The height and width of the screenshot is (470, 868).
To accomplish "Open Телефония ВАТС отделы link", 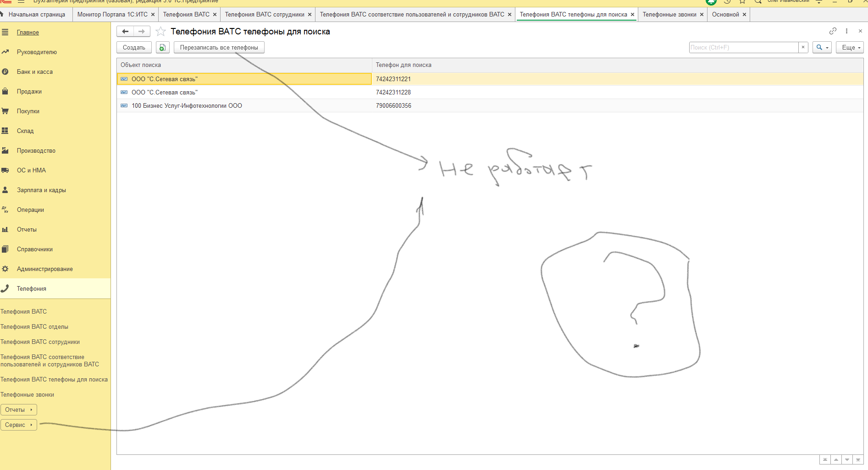I will pos(34,327).
